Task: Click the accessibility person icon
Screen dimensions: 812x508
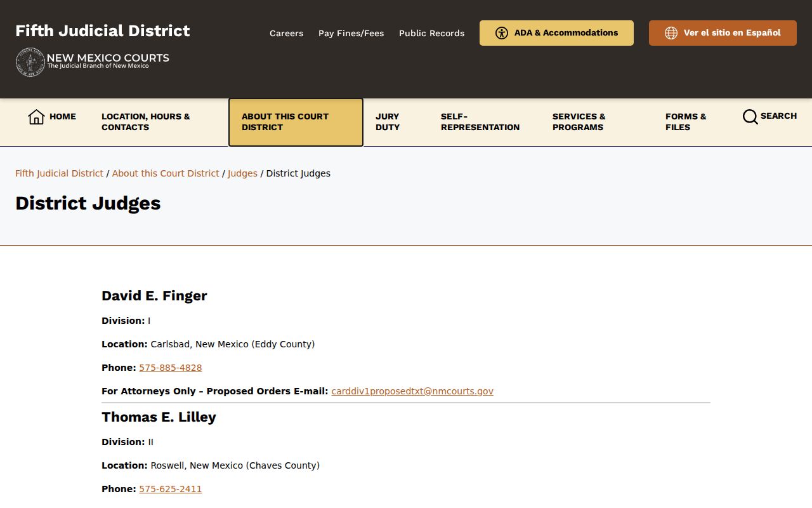Action: coord(502,33)
